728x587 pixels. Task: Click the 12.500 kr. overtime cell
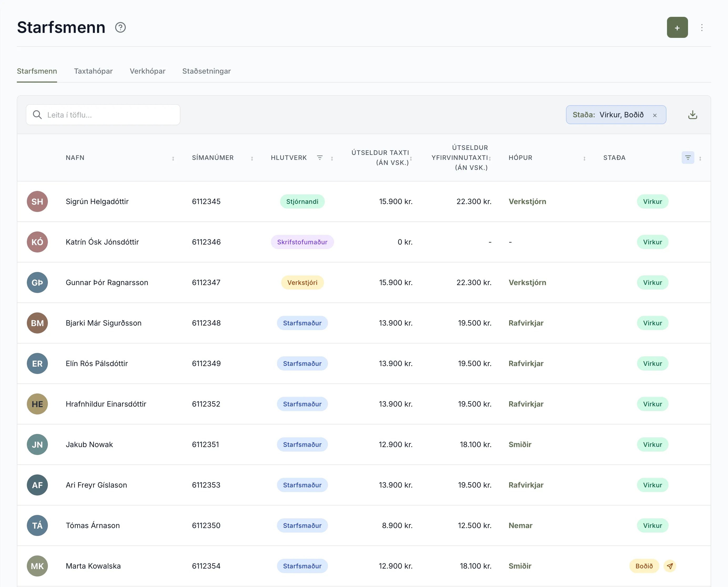click(474, 525)
